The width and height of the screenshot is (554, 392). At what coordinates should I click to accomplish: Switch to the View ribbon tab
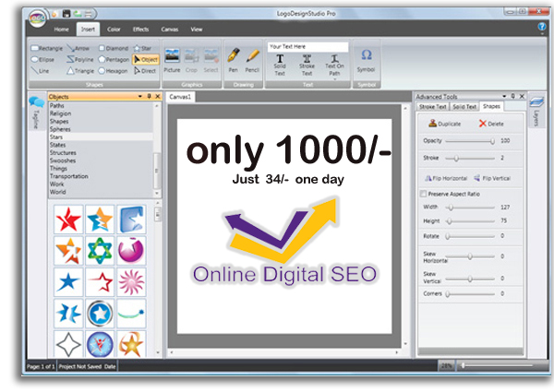tap(197, 30)
